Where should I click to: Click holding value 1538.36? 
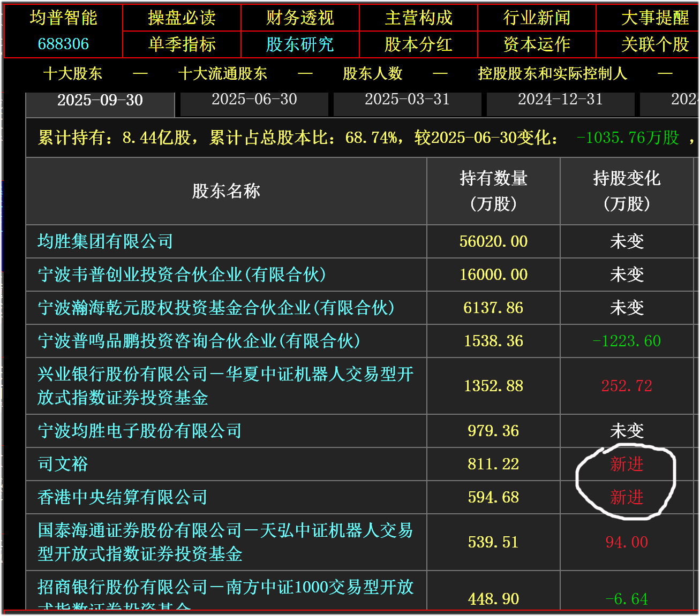pos(493,341)
